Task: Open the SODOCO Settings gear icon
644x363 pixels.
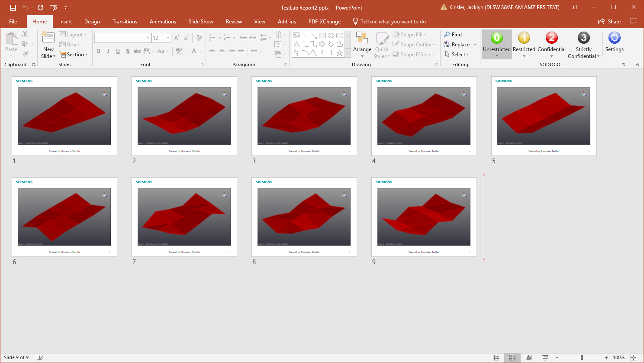Action: 614,38
